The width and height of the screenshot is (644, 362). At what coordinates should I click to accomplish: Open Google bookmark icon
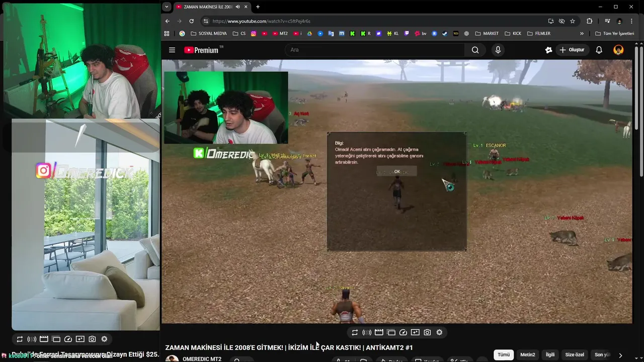tap(182, 34)
